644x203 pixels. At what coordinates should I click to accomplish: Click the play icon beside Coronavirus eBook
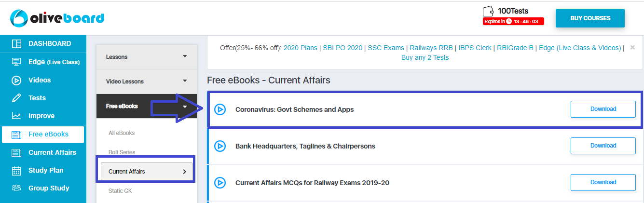tap(220, 109)
